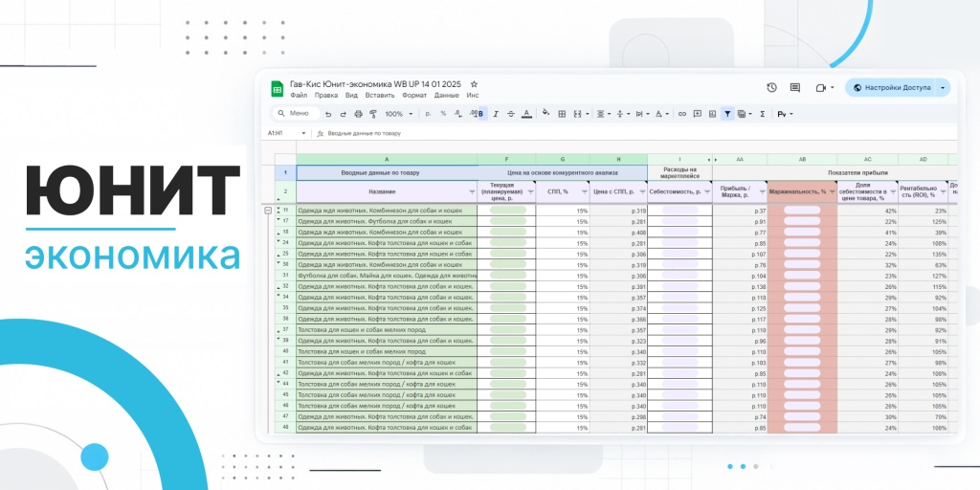Open the Google Sheets home icon
980x490 pixels.
tap(277, 89)
